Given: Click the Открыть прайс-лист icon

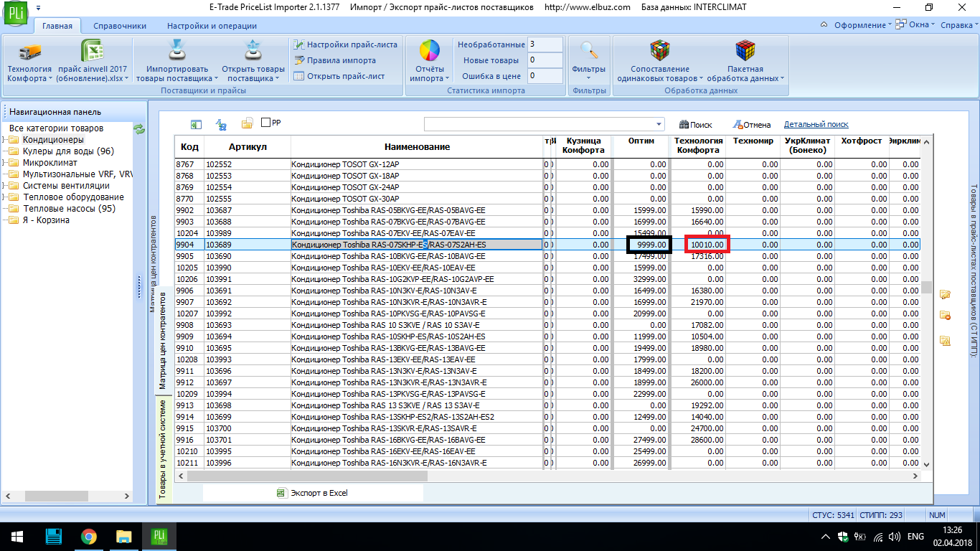Looking at the screenshot, I should (x=300, y=76).
